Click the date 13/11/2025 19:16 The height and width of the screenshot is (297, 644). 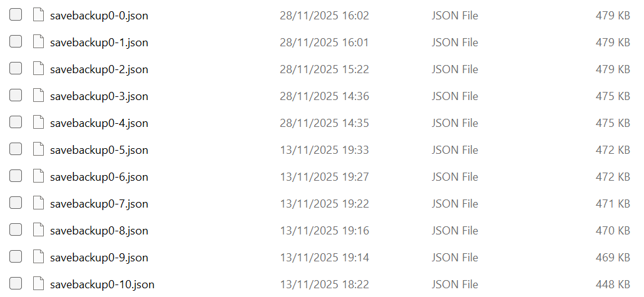pyautogui.click(x=324, y=231)
